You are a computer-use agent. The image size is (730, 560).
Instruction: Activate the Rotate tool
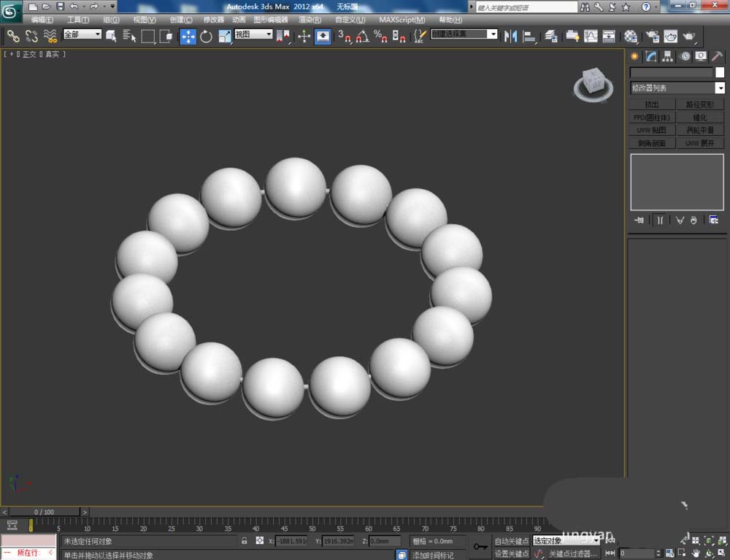click(x=206, y=36)
